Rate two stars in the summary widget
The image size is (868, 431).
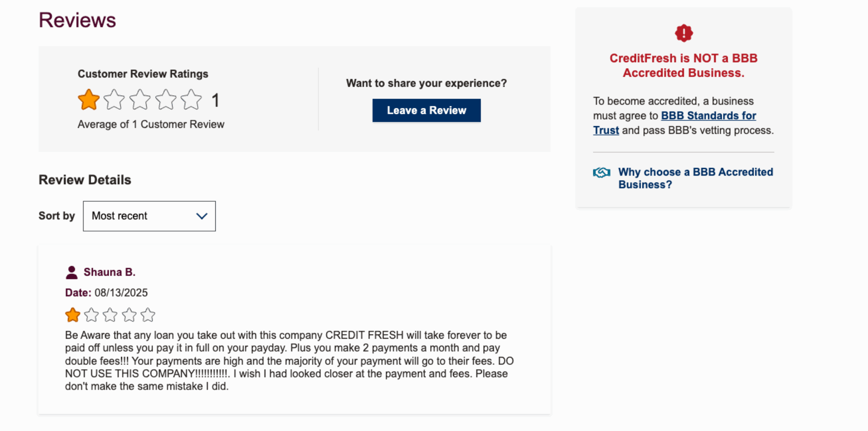pyautogui.click(x=114, y=99)
